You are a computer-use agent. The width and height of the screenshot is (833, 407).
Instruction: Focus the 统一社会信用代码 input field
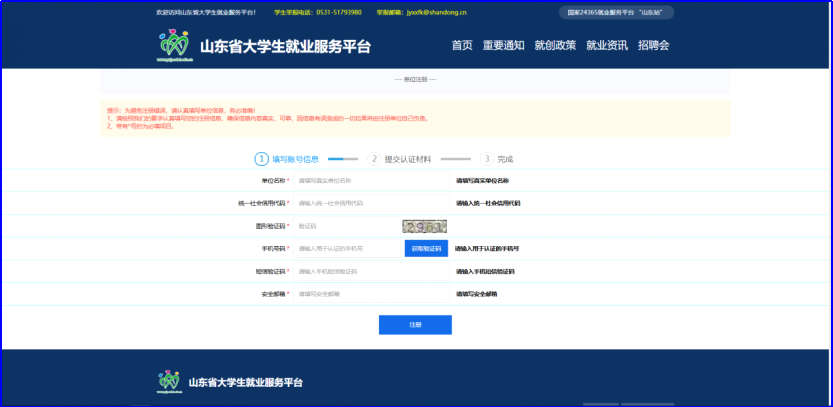[371, 203]
